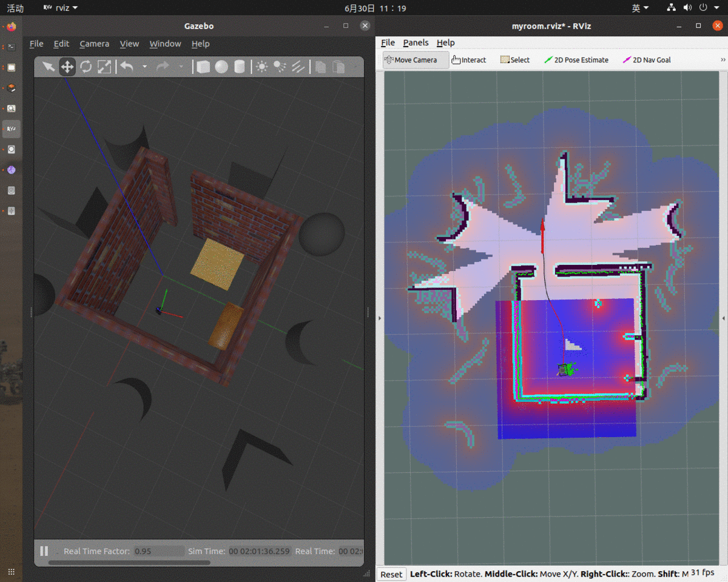Open the magnifier image viewer dock icon
Image resolution: width=728 pixels, height=582 pixels.
(12, 109)
